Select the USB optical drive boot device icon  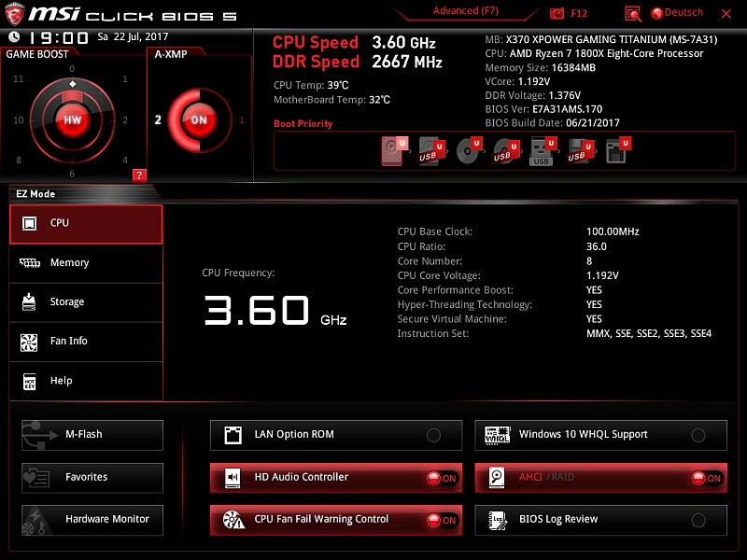505,151
